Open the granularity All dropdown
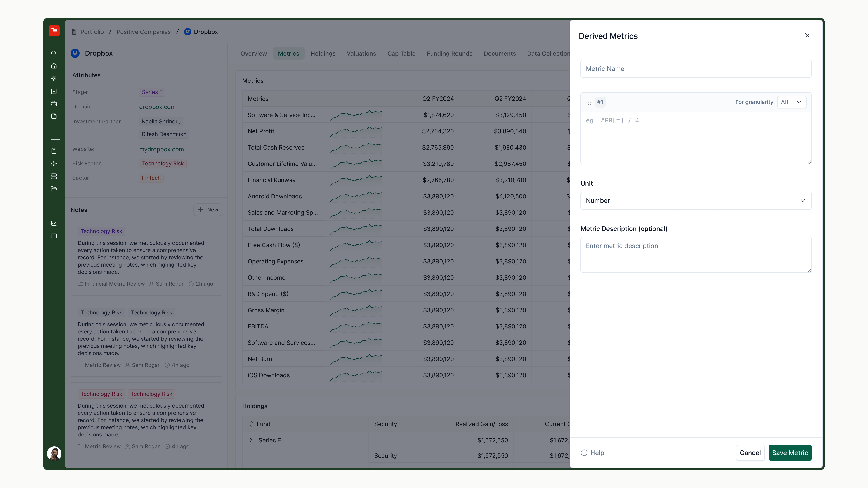This screenshot has height=488, width=868. coord(792,102)
